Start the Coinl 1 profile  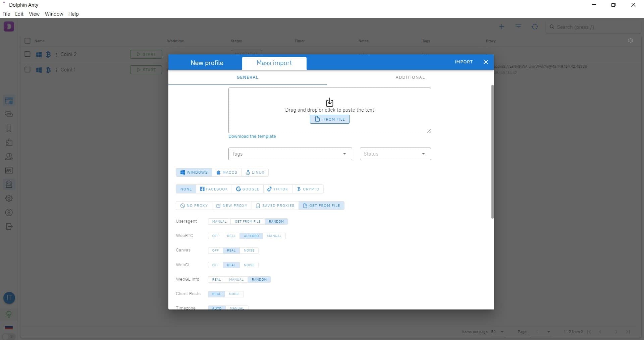pyautogui.click(x=146, y=70)
